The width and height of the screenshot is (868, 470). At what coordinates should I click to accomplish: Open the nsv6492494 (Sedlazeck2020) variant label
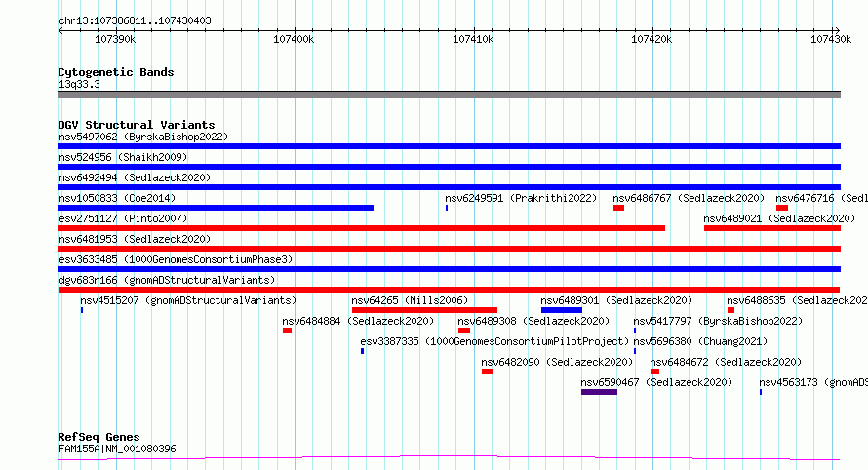pos(135,177)
